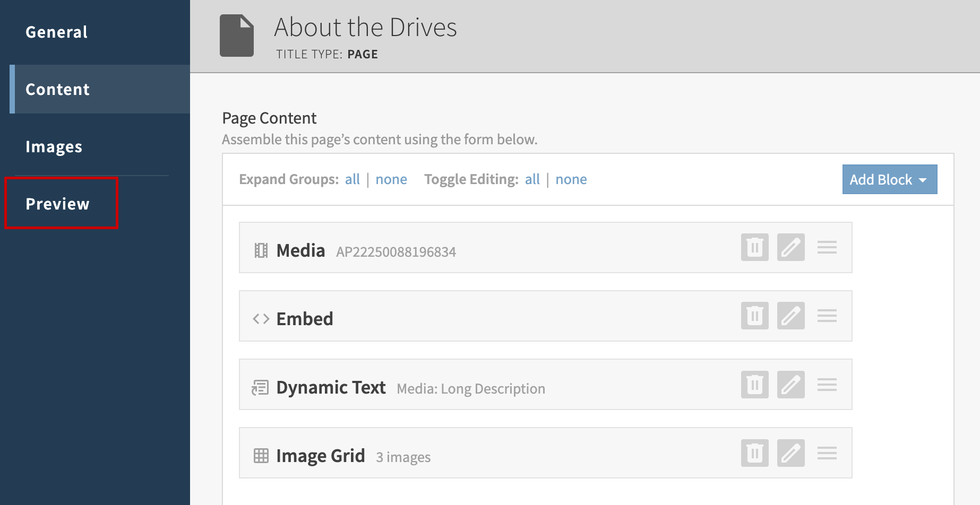Toggle editing on for all blocks
The width and height of the screenshot is (980, 505).
[532, 179]
